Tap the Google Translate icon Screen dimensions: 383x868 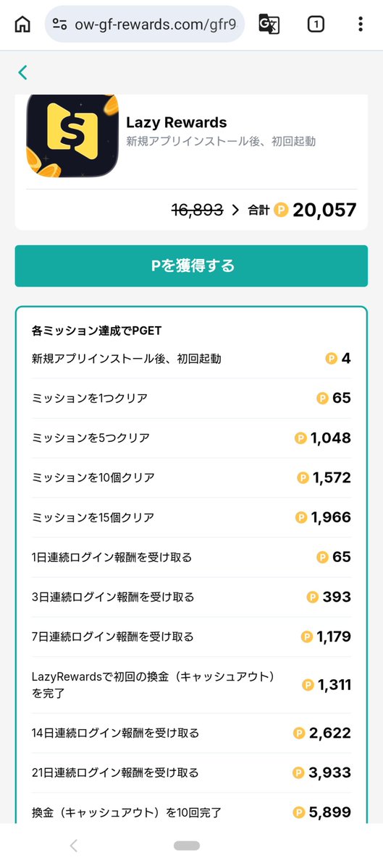269,25
